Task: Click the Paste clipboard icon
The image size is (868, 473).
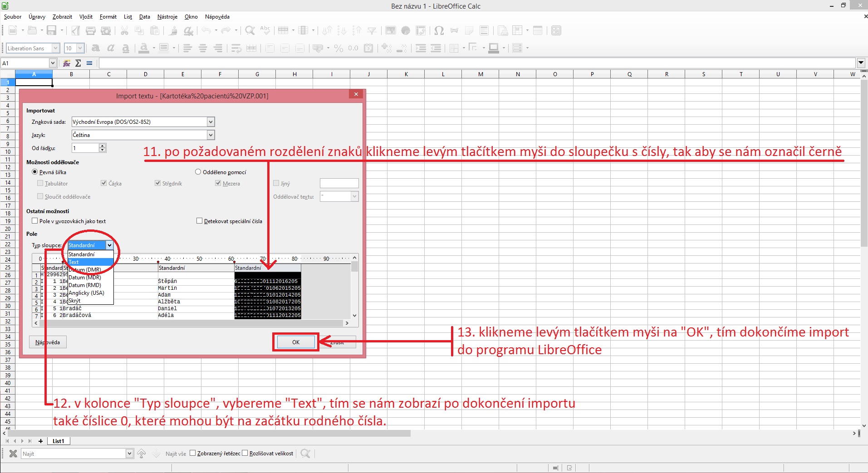Action: (155, 30)
